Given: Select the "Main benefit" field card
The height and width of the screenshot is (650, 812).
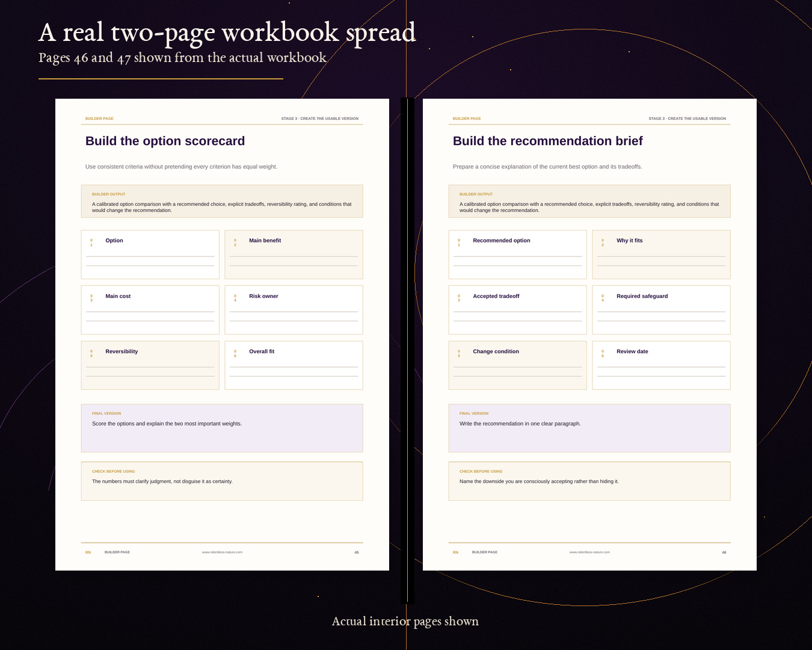Looking at the screenshot, I should [294, 255].
